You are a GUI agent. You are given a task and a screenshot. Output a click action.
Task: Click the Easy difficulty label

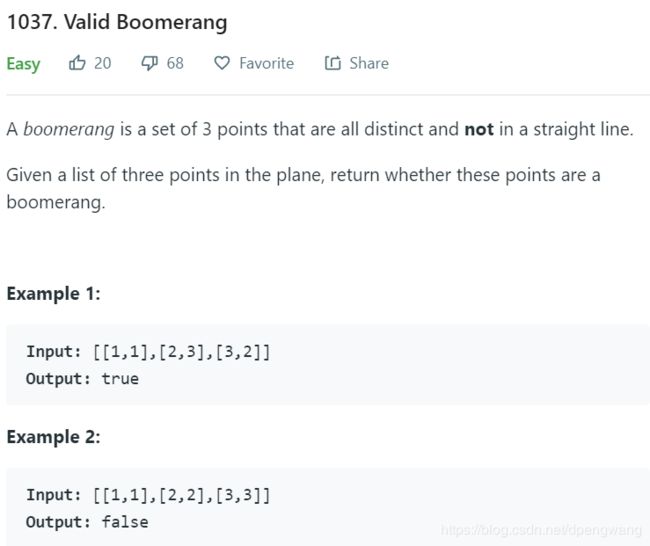point(23,64)
